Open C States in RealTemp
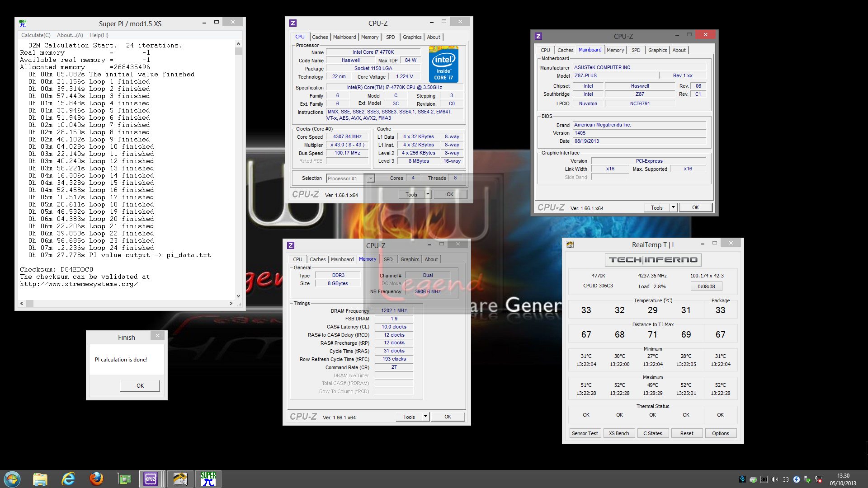This screenshot has width=868, height=488. tap(653, 433)
